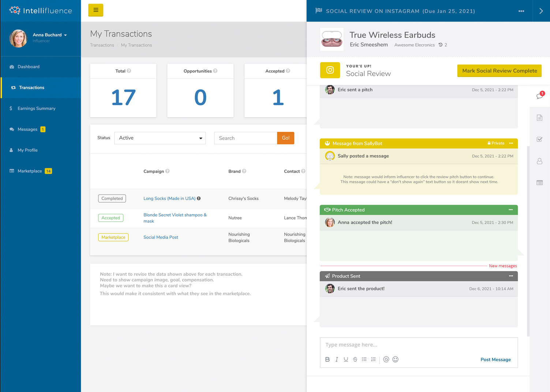The height and width of the screenshot is (392, 550).
Task: Click Eric's avatar on Product Sent message
Action: pyautogui.click(x=330, y=288)
